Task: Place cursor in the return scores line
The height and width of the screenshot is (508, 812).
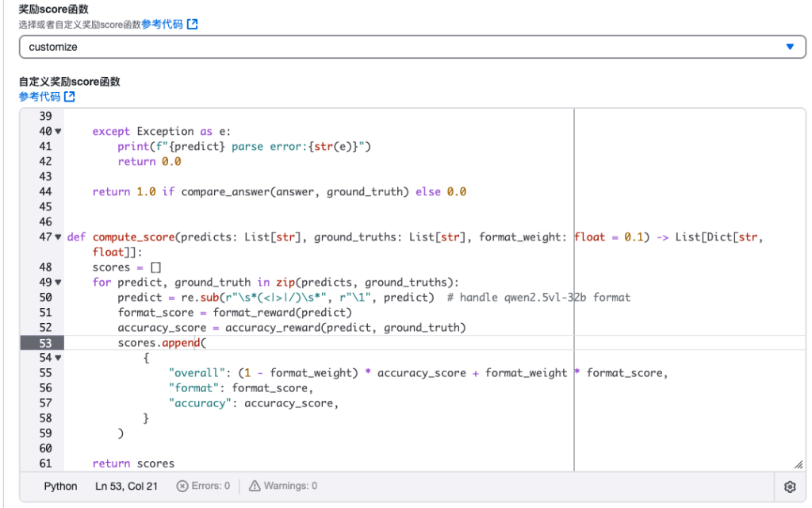Action: (x=133, y=464)
